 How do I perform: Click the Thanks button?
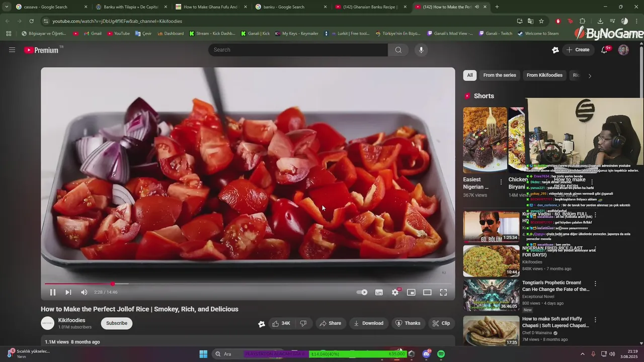pyautogui.click(x=408, y=323)
